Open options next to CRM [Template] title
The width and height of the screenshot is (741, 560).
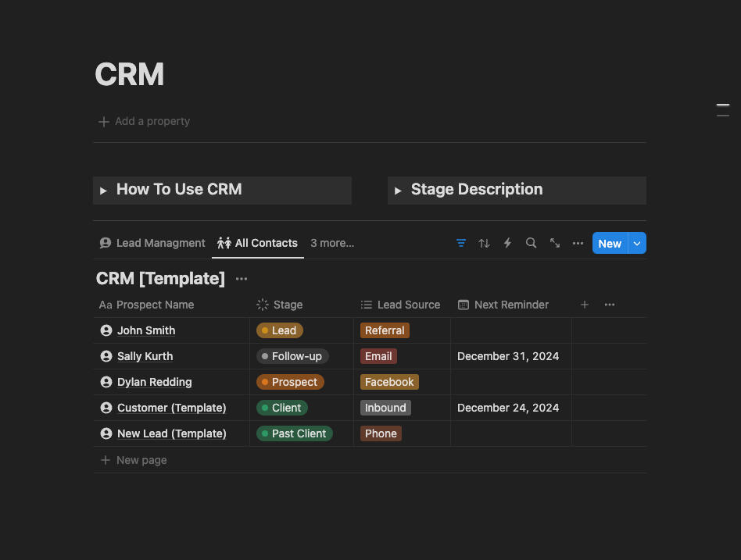pos(242,279)
